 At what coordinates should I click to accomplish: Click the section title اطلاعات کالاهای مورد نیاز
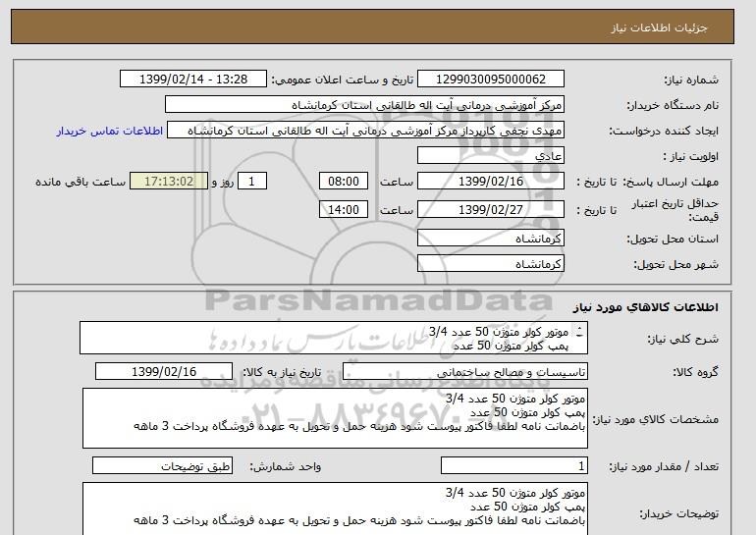(x=646, y=307)
